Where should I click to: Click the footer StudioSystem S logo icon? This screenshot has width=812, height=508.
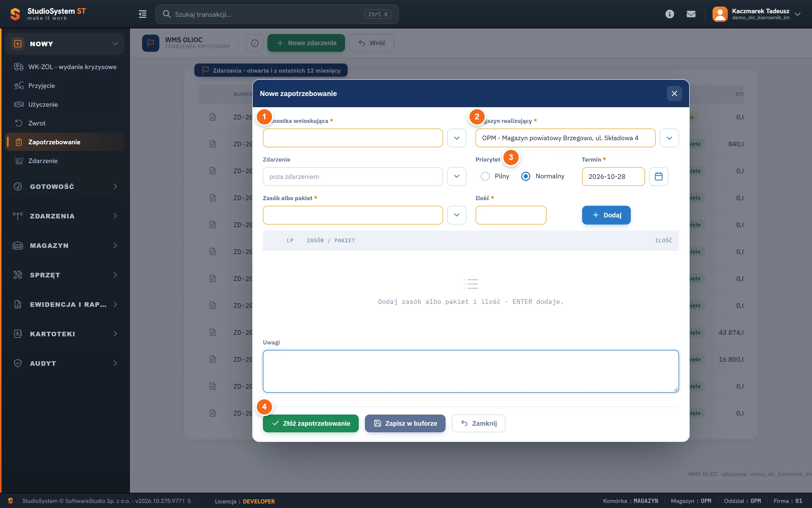(x=10, y=501)
